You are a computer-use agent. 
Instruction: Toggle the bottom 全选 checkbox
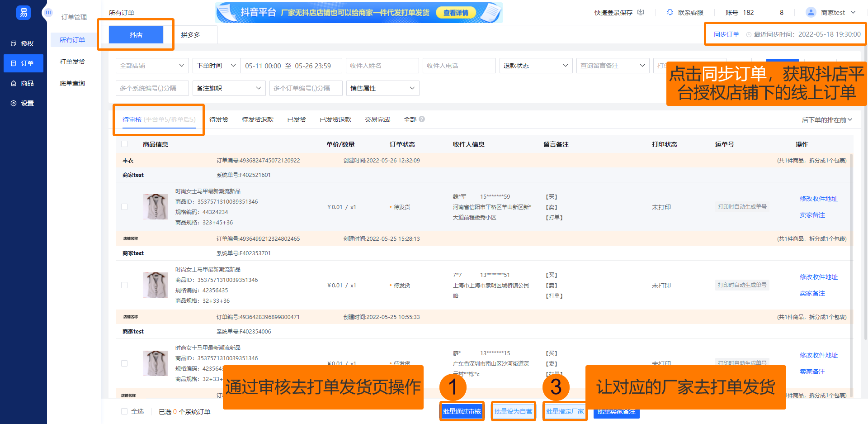tap(124, 411)
